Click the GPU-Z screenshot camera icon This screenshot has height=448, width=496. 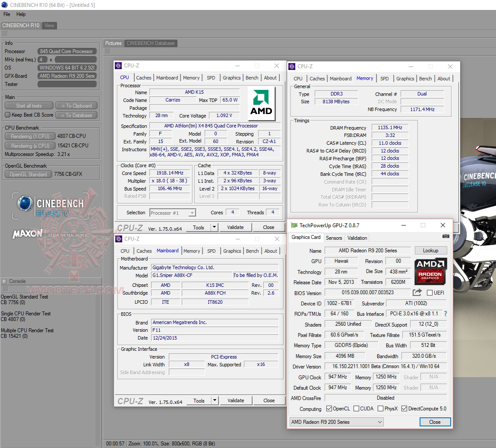[x=445, y=236]
